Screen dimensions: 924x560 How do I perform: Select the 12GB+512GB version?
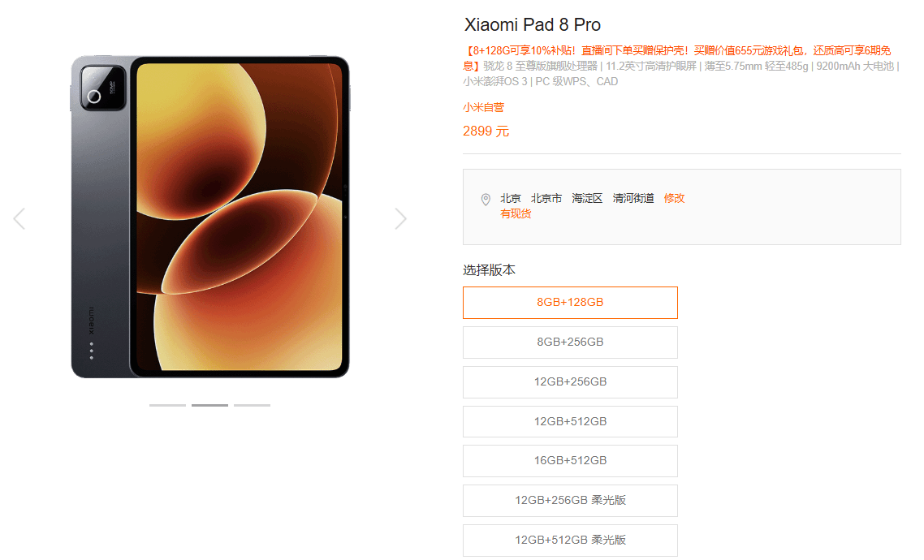click(570, 421)
